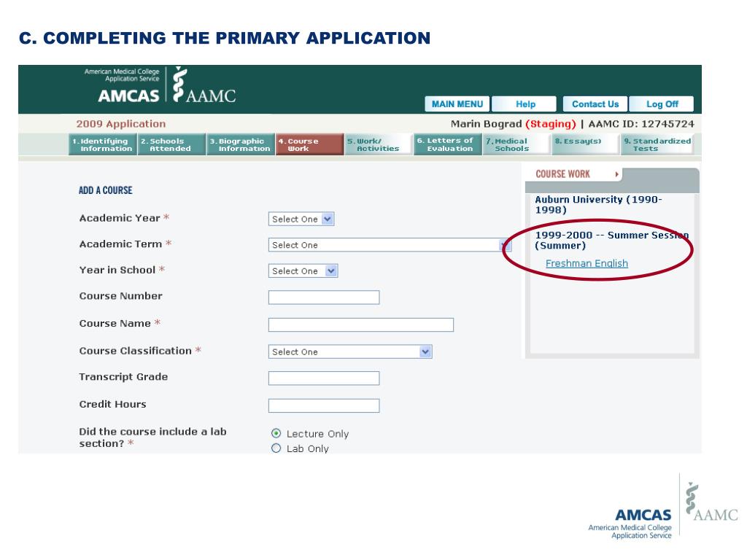Open the Academic Term dropdown
This screenshot has width=747, height=560.
[390, 245]
